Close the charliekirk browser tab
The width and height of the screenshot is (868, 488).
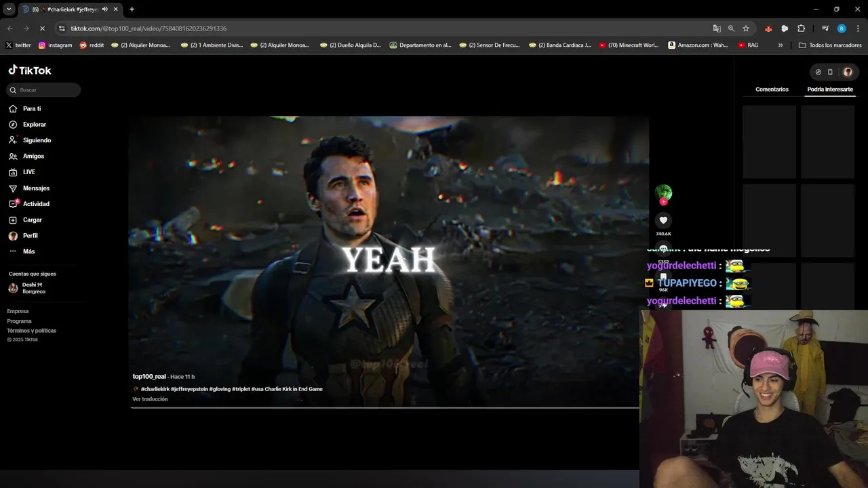pos(116,9)
